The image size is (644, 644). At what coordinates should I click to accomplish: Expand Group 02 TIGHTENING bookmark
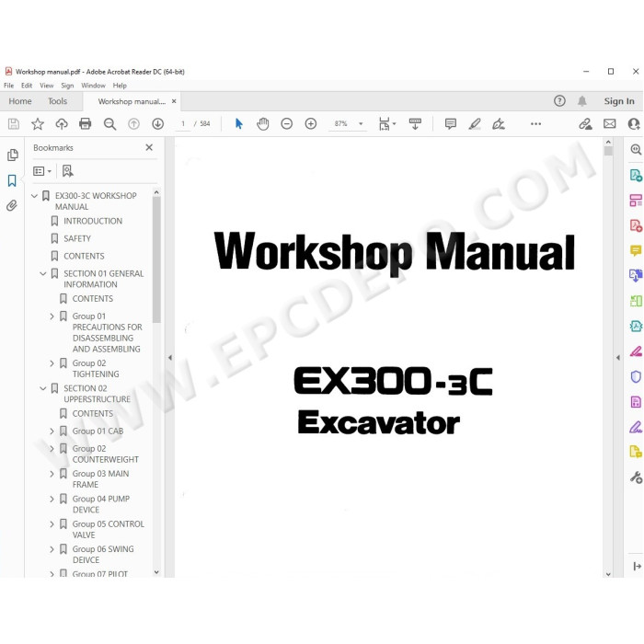52,363
